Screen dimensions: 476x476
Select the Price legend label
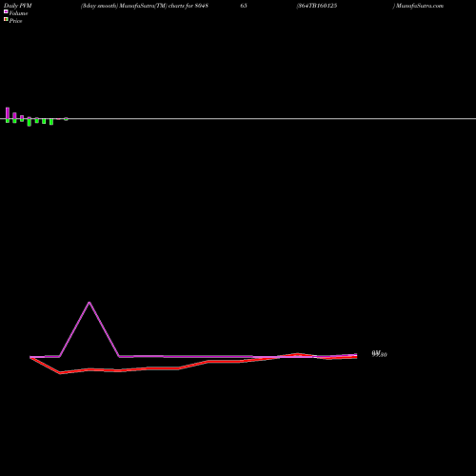point(15,21)
